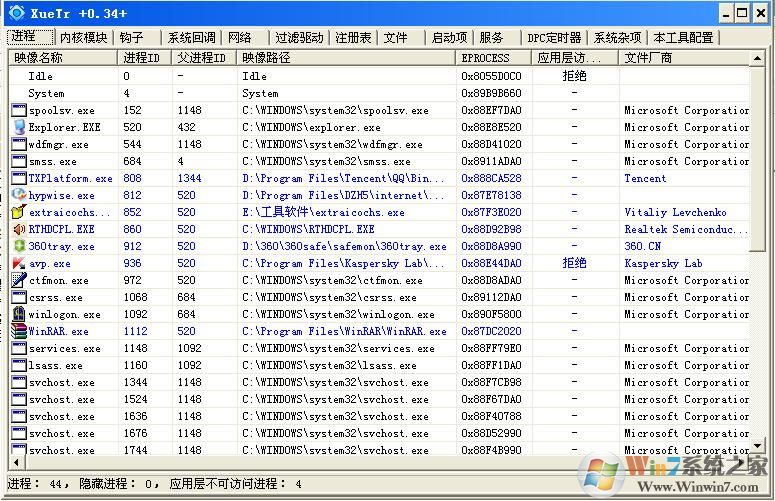Click the spoolsv.exe process icon

point(19,110)
